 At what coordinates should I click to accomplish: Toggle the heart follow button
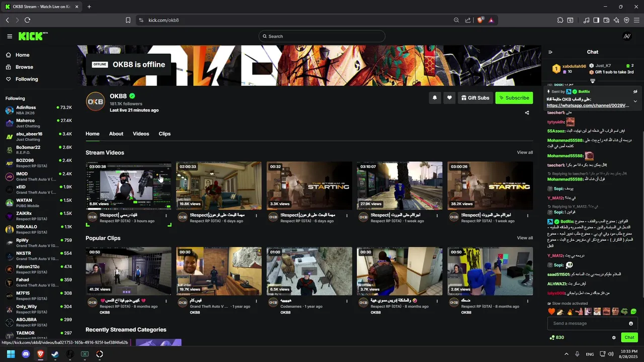pos(449,98)
